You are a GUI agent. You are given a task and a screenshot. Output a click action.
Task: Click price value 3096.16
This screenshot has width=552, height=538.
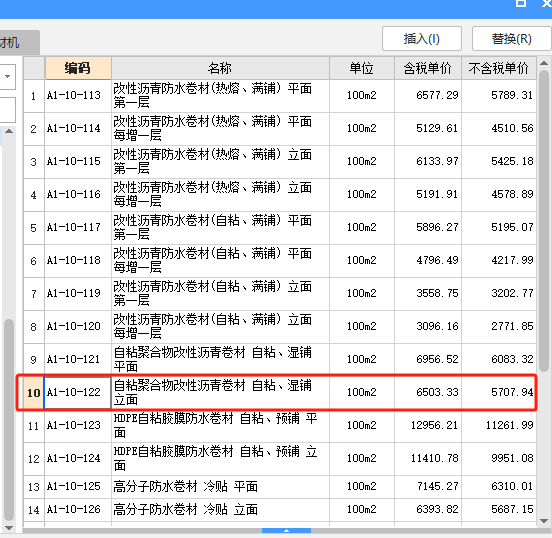click(437, 326)
